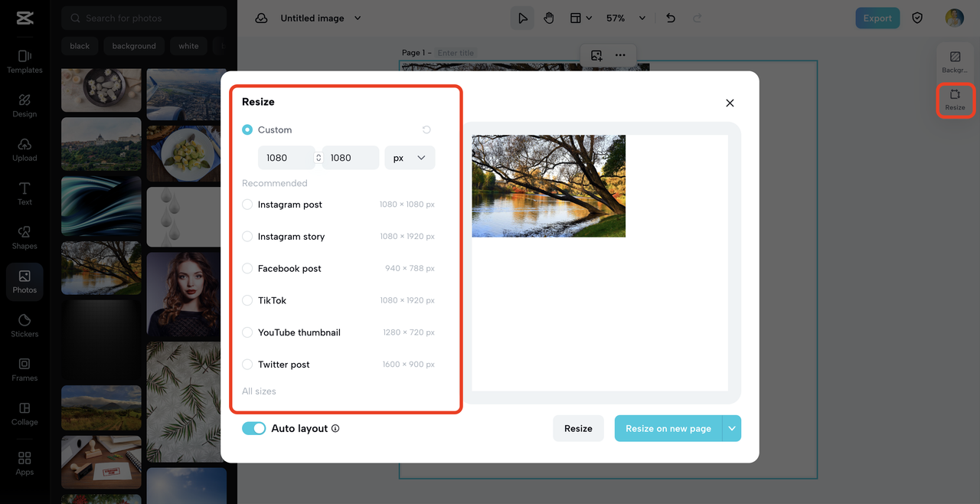The image size is (980, 504).
Task: Open the Photos panel
Action: (x=24, y=282)
